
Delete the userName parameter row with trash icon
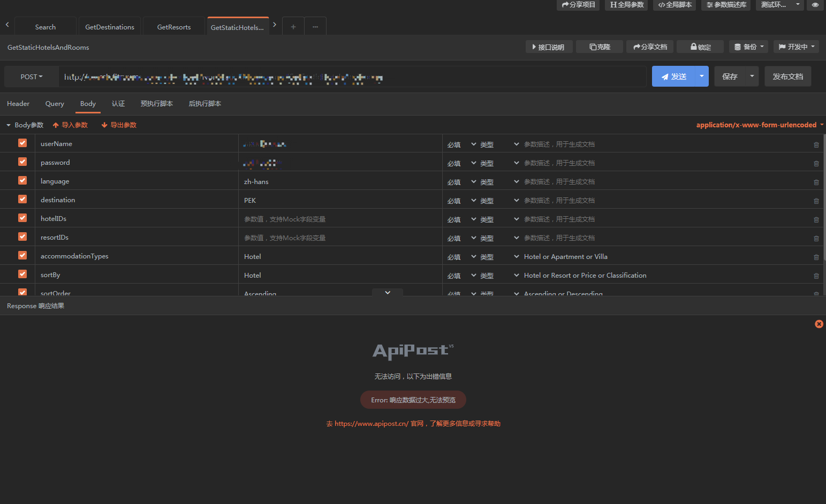(x=816, y=144)
